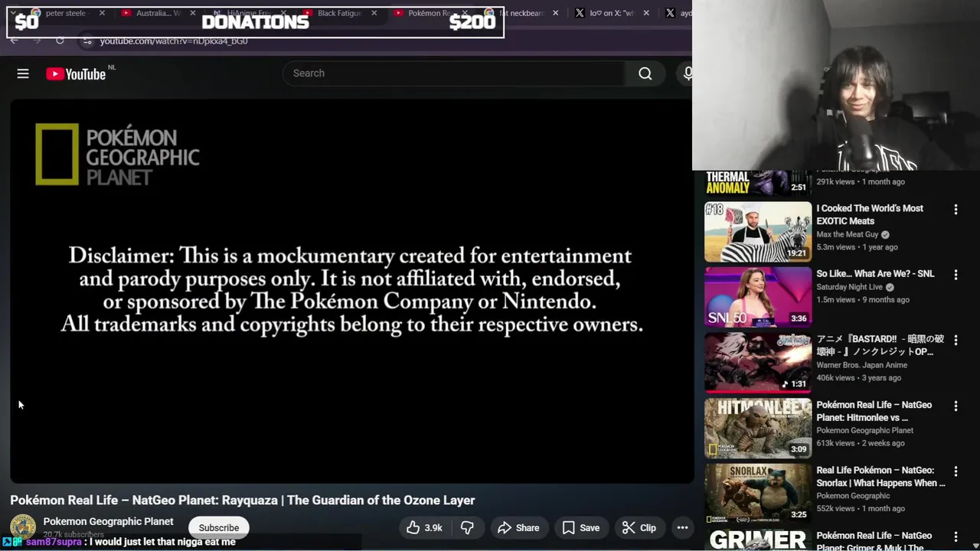Image resolution: width=980 pixels, height=551 pixels.
Task: Close the 'Australia' tab
Action: pos(193,13)
